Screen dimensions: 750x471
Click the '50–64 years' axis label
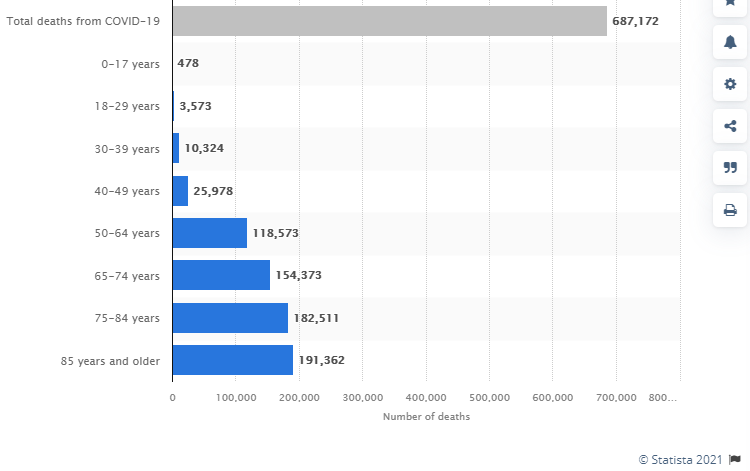click(x=127, y=233)
